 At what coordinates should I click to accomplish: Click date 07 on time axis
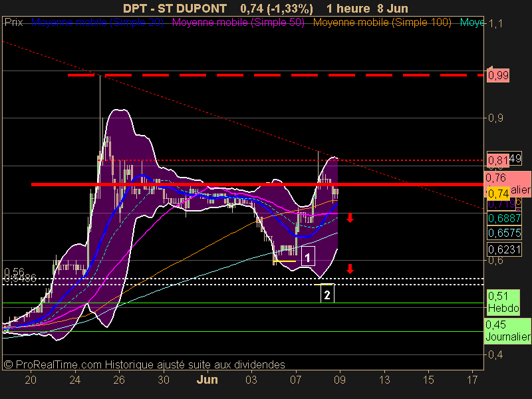[295, 380]
